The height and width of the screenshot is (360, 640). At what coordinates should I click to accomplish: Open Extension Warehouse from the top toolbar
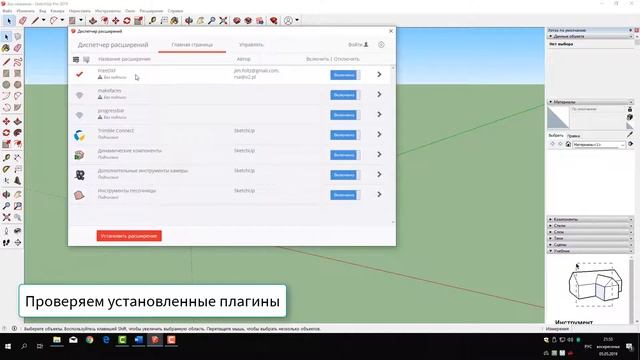coord(248,20)
